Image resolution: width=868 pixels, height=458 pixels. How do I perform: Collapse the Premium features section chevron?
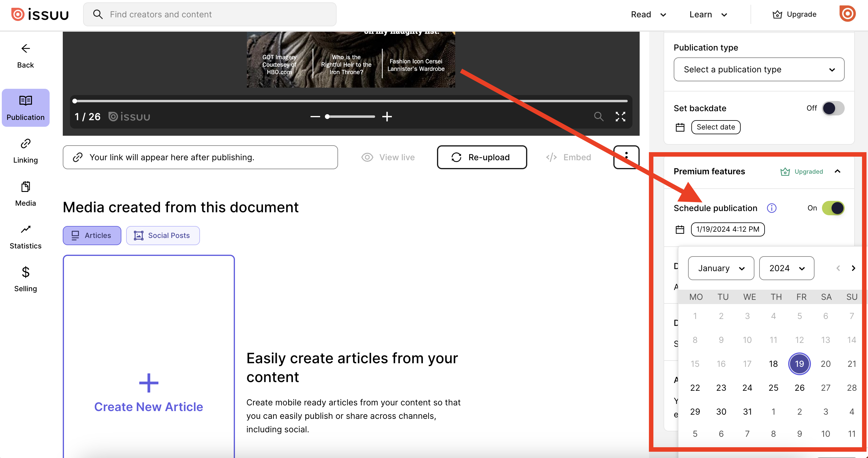pos(837,172)
